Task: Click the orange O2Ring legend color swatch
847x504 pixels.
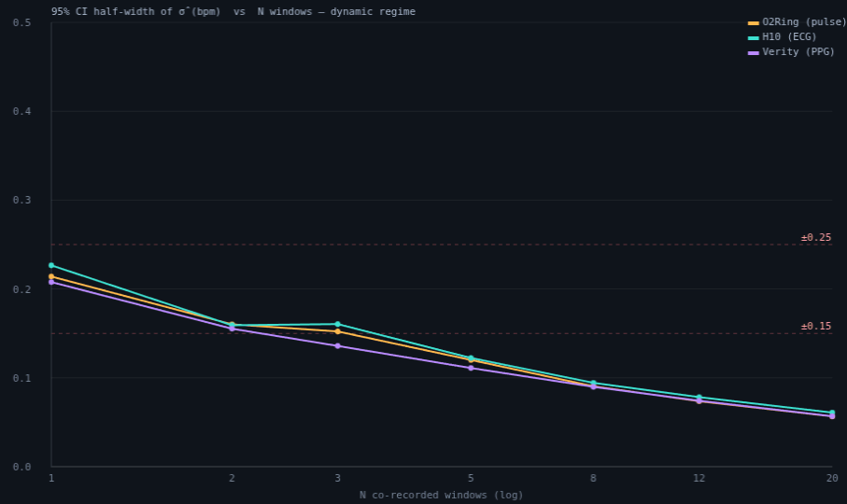Action: point(753,22)
